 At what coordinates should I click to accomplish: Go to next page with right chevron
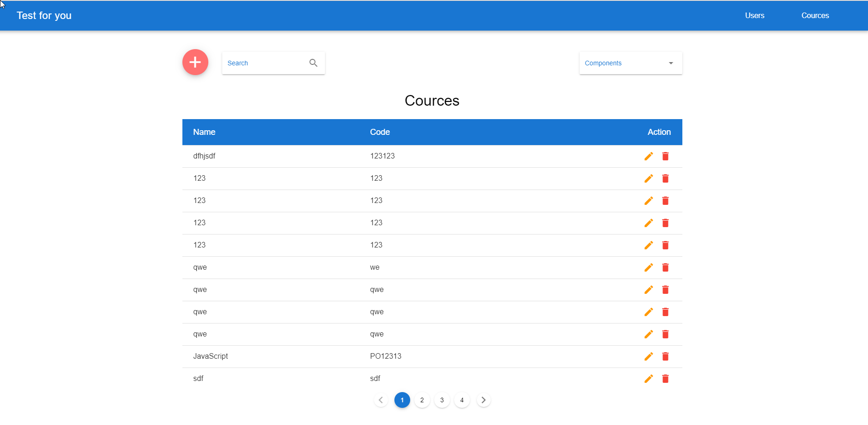(x=483, y=400)
